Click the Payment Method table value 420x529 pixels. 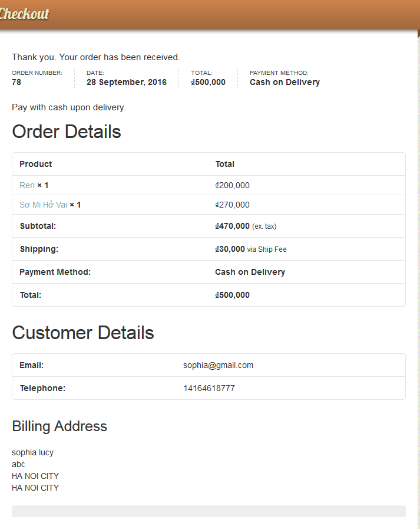250,272
